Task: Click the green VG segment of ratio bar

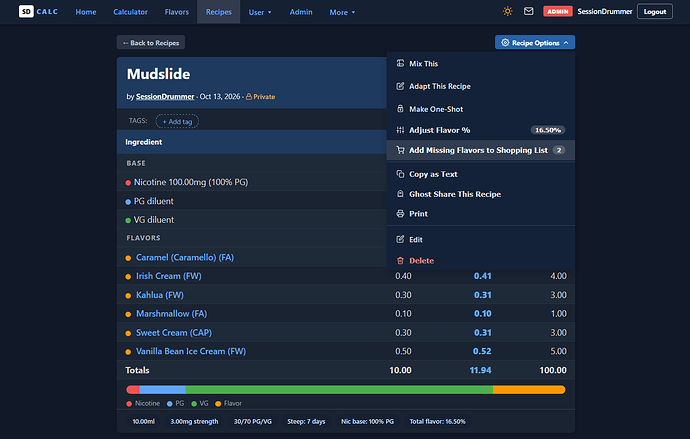Action: 339,390
